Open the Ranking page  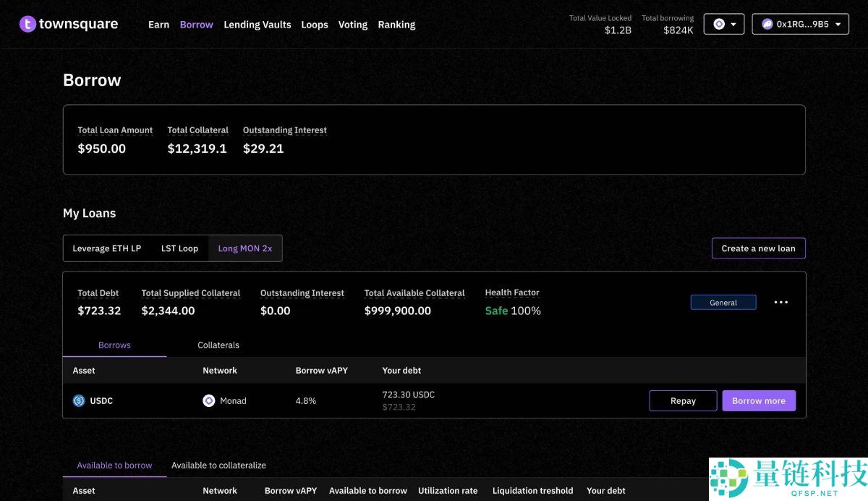396,25
